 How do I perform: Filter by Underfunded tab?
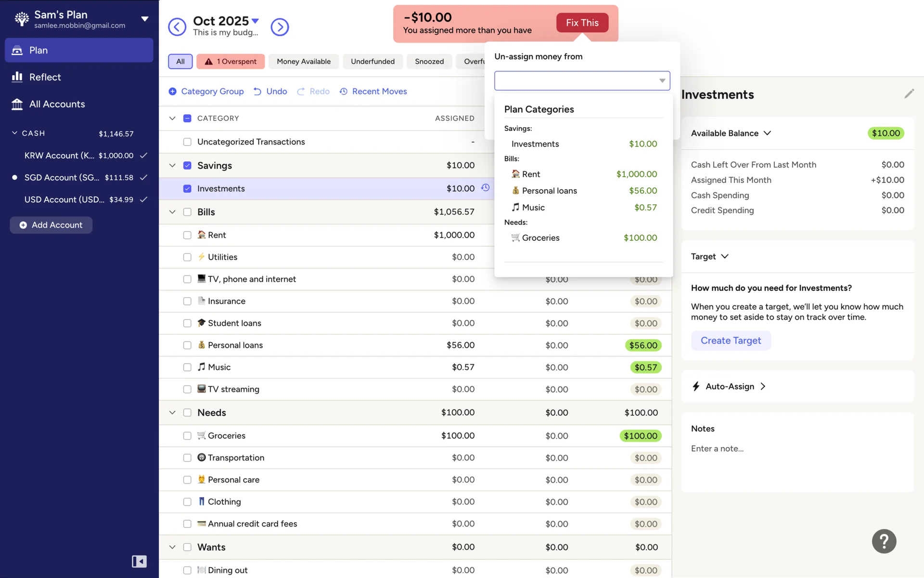(372, 62)
